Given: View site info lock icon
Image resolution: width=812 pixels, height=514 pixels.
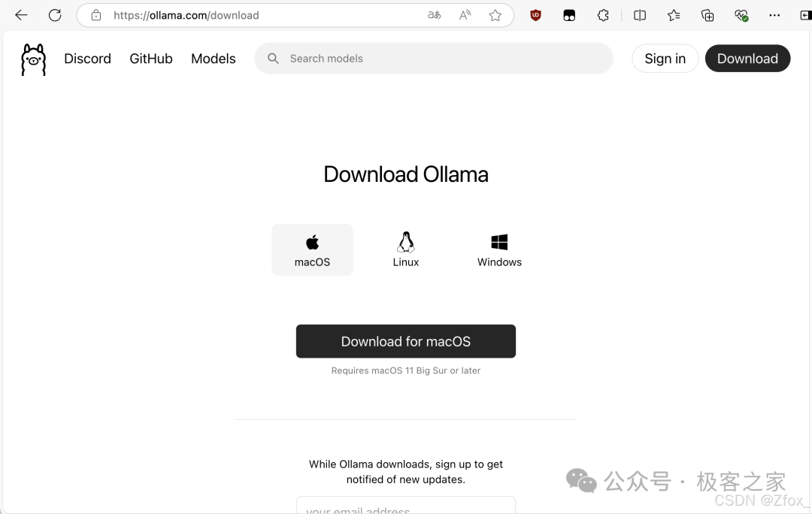Looking at the screenshot, I should pos(96,15).
